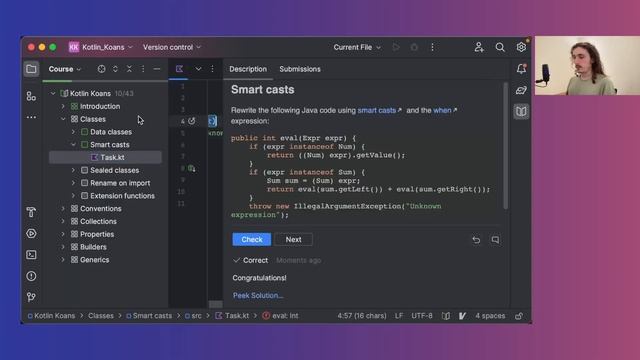The width and height of the screenshot is (640, 360).
Task: Click the Next button
Action: tap(293, 240)
